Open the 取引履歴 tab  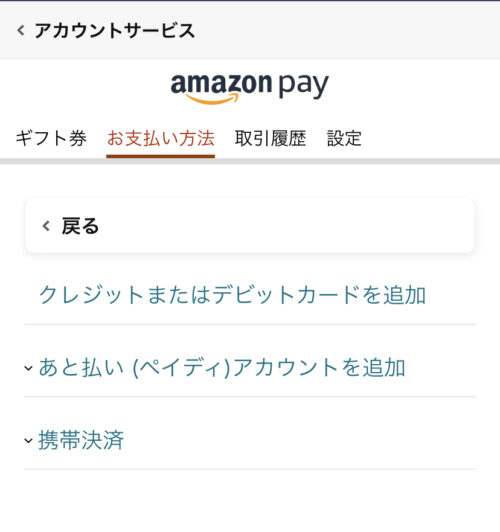[x=270, y=138]
